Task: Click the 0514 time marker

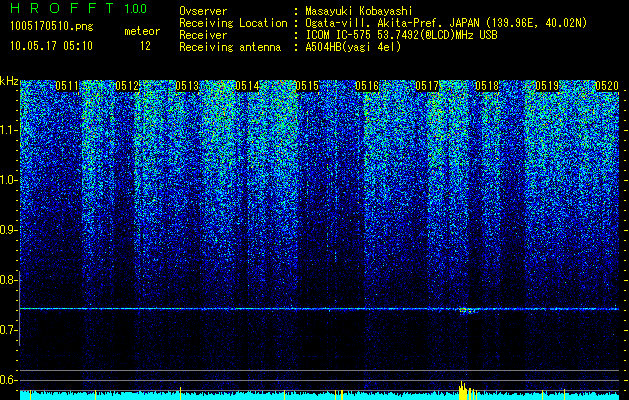Action: point(247,85)
